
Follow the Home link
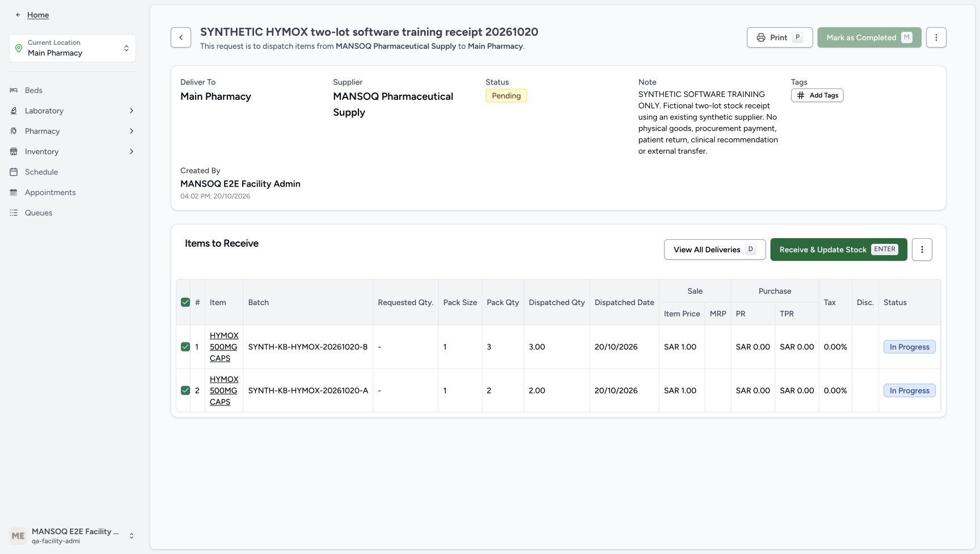click(x=38, y=15)
